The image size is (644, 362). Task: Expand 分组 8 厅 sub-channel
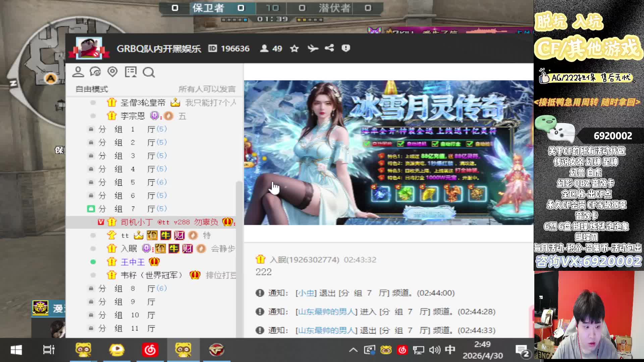point(127,289)
